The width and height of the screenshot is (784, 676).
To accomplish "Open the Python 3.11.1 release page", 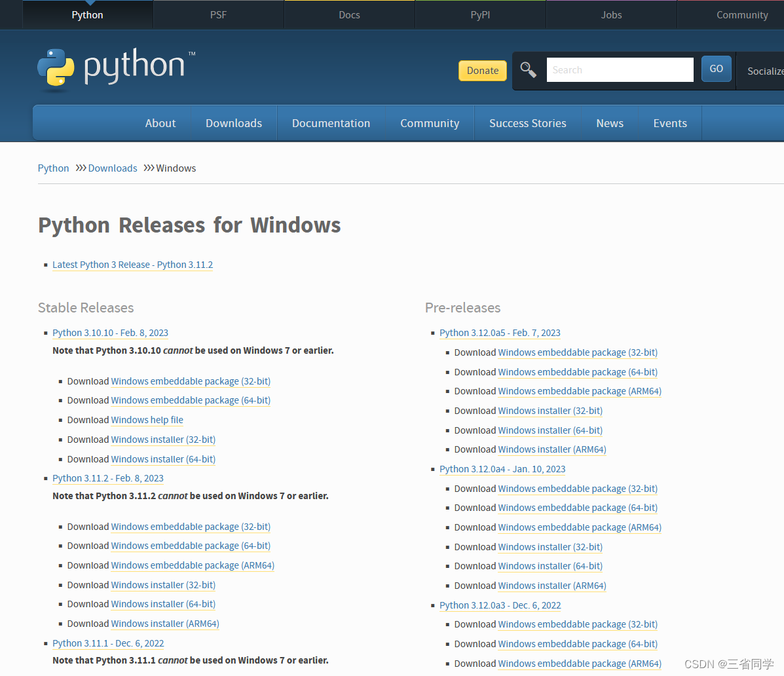I will [108, 643].
